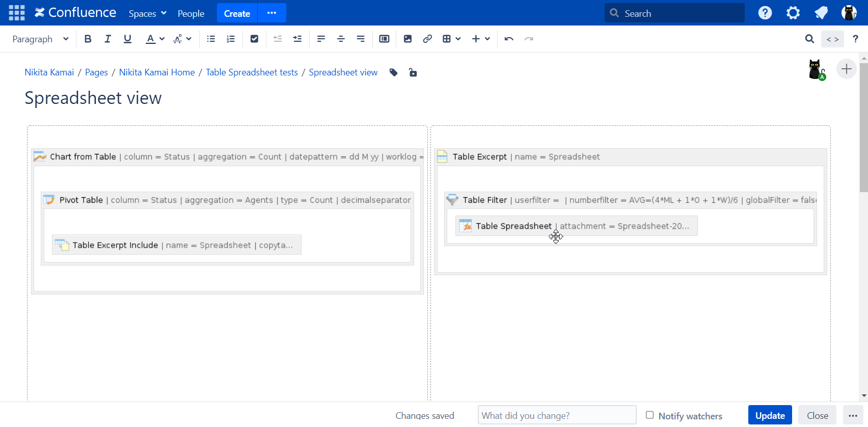Enable the Notify watchers checkbox

point(649,415)
